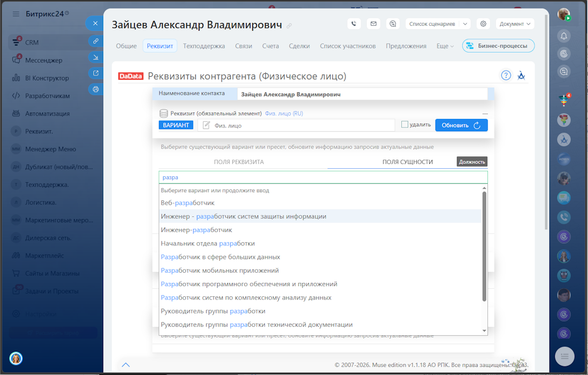Click the phone call icon in header
This screenshot has height=375, width=588.
click(x=354, y=24)
